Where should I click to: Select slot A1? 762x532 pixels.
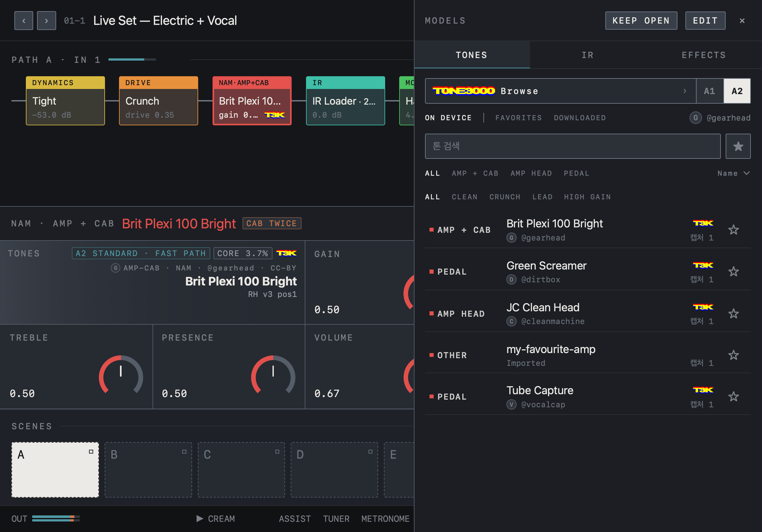tap(709, 91)
